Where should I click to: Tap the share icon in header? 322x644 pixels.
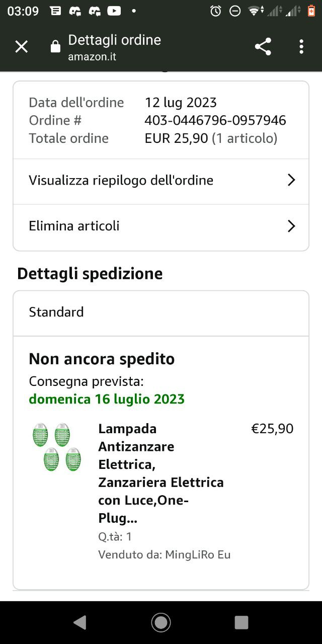[263, 47]
